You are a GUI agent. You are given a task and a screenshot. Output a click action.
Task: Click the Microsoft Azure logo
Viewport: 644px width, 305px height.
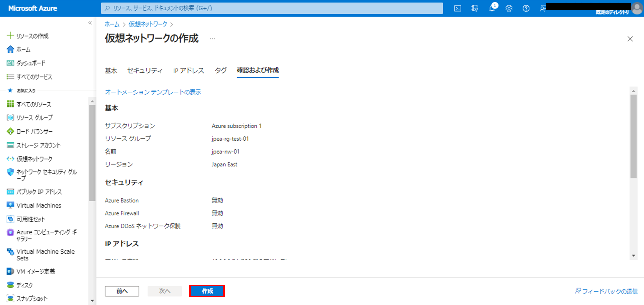[33, 8]
